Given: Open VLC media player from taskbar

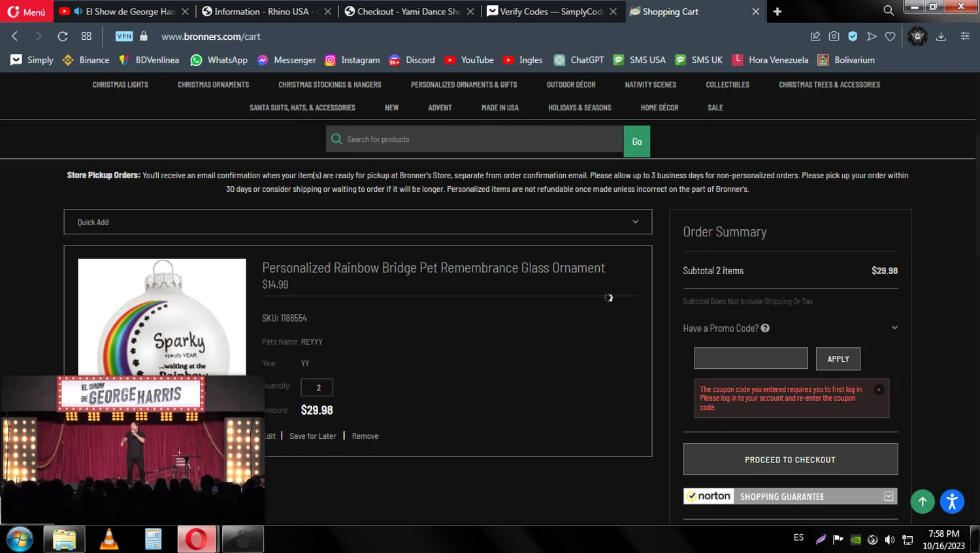Looking at the screenshot, I should (x=108, y=539).
